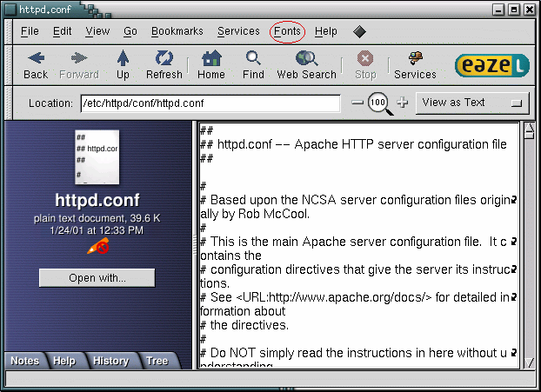Zoom out with the minus icon
Image resolution: width=541 pixels, height=392 pixels.
357,103
